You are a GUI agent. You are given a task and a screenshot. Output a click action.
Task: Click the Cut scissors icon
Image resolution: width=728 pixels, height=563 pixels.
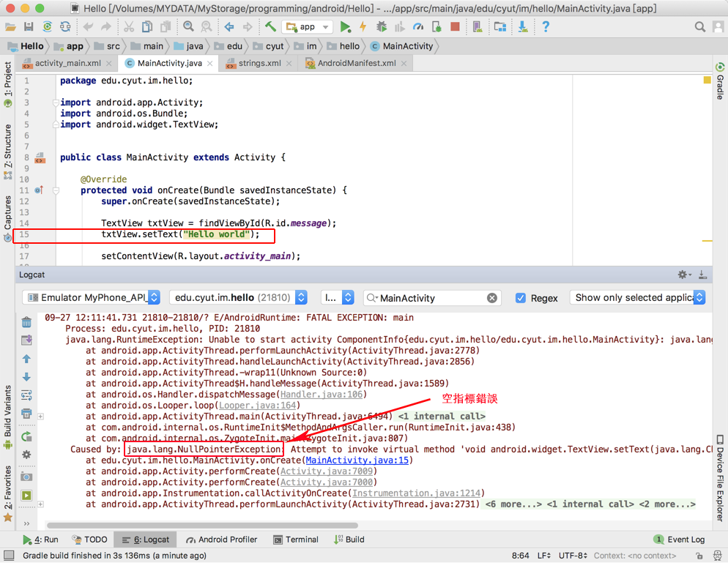129,27
